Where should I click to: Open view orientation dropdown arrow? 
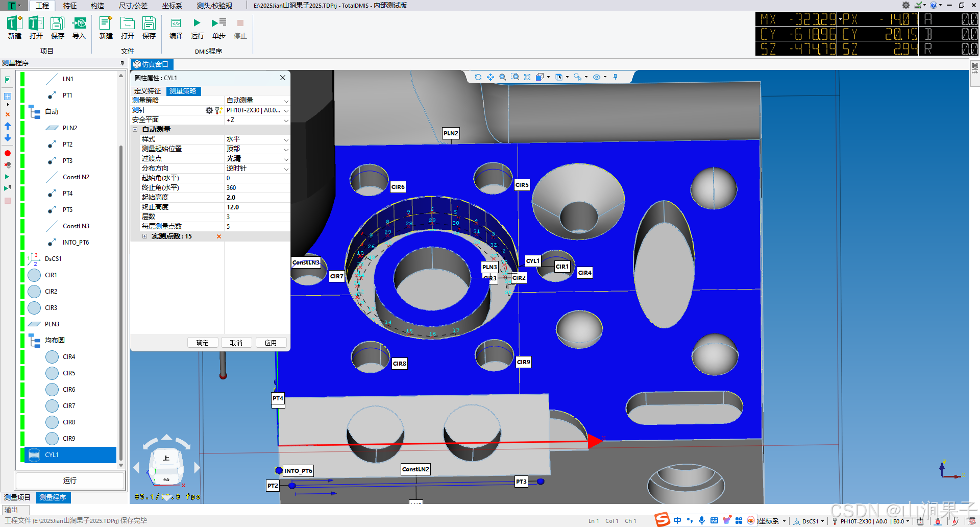[549, 77]
